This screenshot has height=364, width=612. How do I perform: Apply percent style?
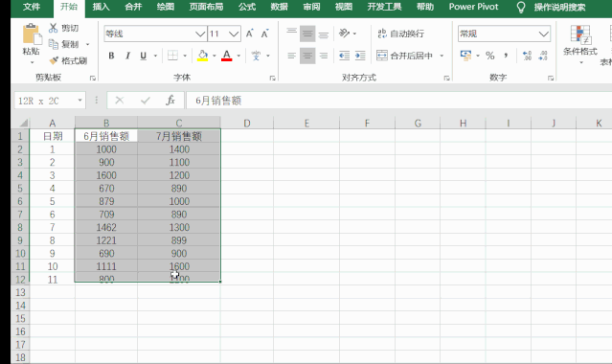[x=489, y=56]
